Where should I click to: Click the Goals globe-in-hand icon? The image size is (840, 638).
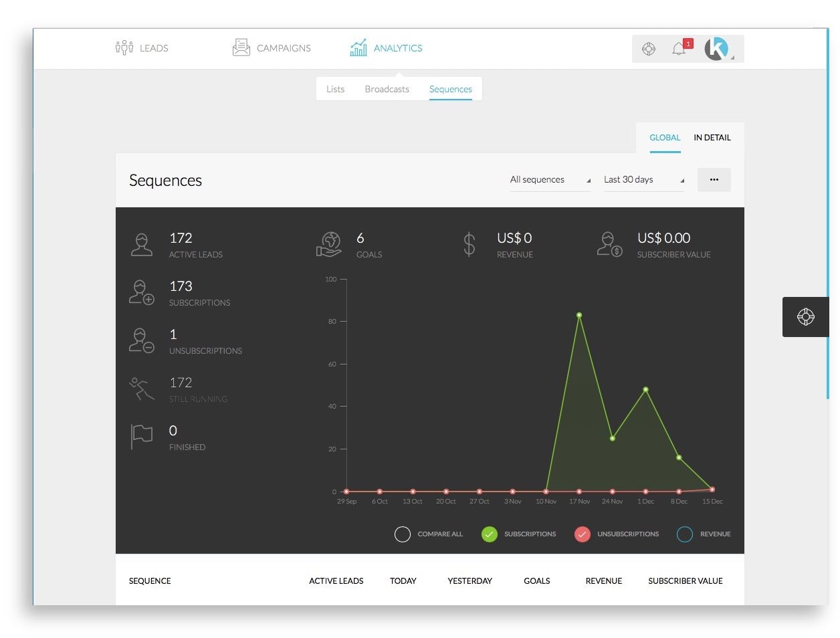328,244
